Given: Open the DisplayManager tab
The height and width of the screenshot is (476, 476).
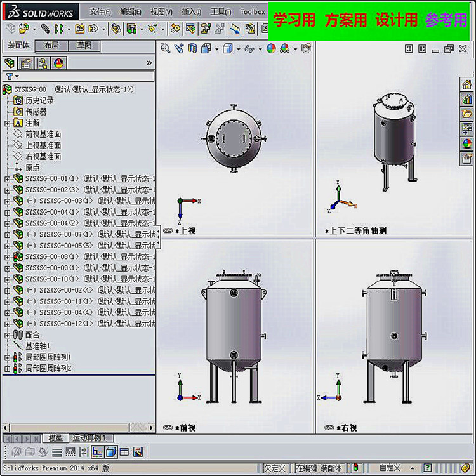Looking at the screenshot, I should pyautogui.click(x=58, y=63).
